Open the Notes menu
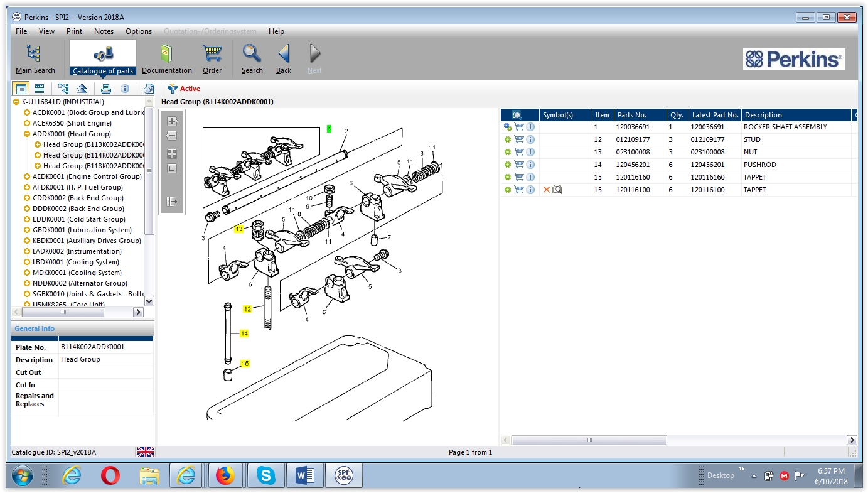This screenshot has height=493, width=868. coord(104,31)
